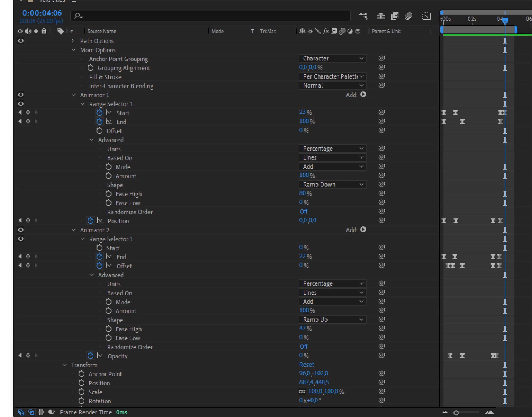Expand the Path Options group
The width and height of the screenshot is (532, 417).
coord(72,41)
